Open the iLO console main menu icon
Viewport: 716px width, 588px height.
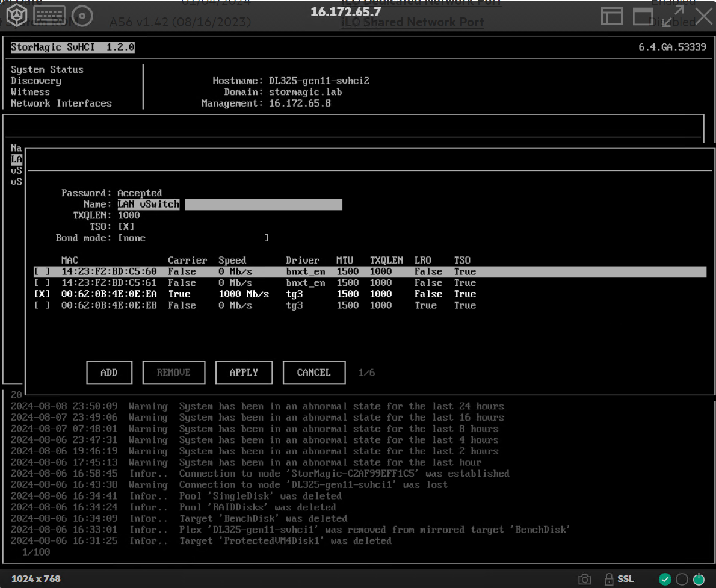(x=16, y=16)
